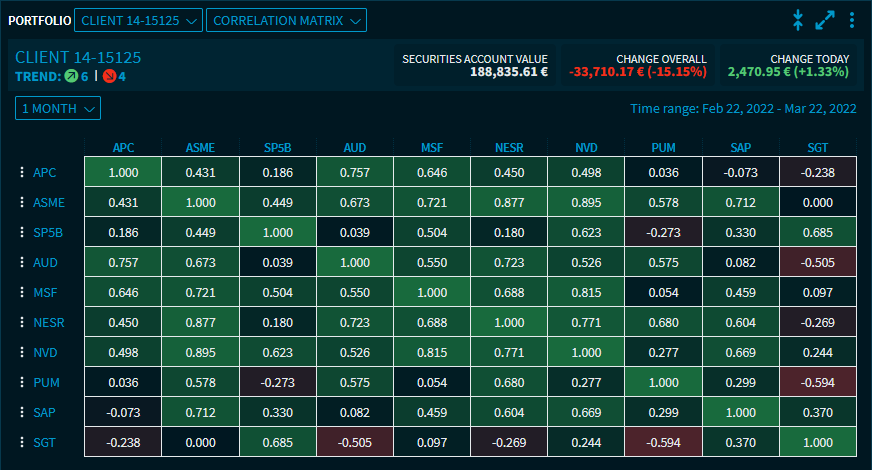The height and width of the screenshot is (470, 872).
Task: Open the Correlation Matrix view dropdown
Action: [x=286, y=20]
